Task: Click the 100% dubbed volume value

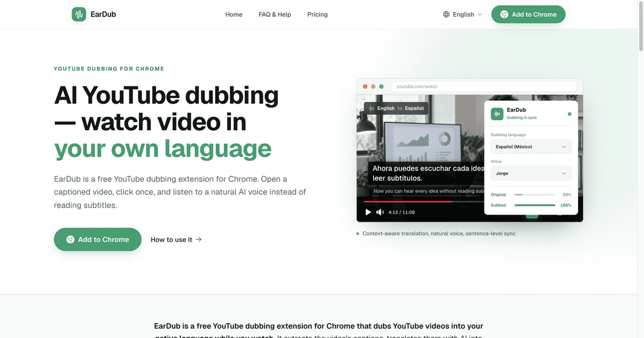Action: click(566, 205)
